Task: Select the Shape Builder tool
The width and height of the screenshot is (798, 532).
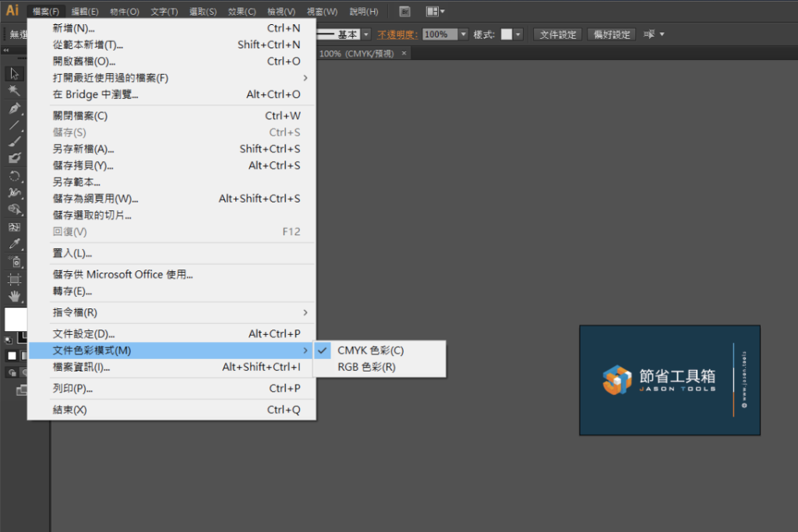Action: click(x=14, y=210)
